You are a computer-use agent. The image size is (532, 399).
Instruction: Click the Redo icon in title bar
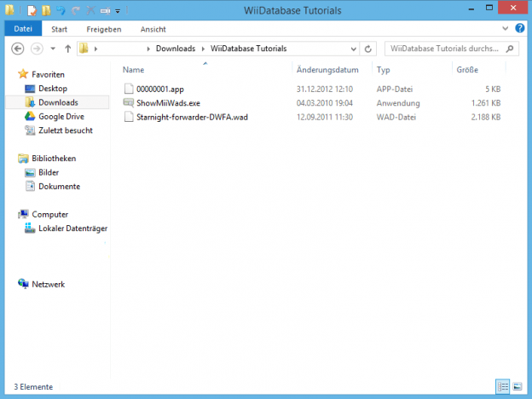[75, 11]
